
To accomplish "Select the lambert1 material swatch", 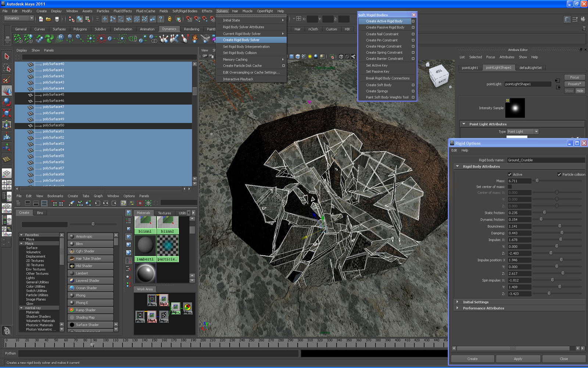I will tap(145, 248).
